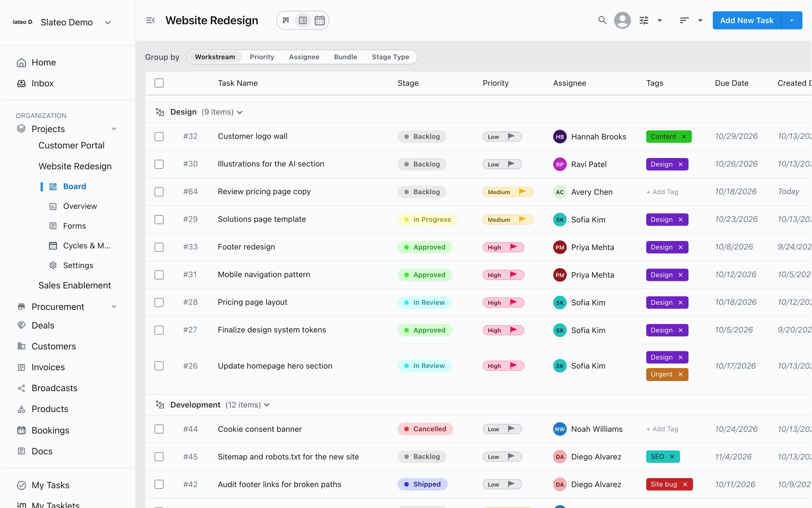Expand the Procurement section chevron

tap(114, 306)
